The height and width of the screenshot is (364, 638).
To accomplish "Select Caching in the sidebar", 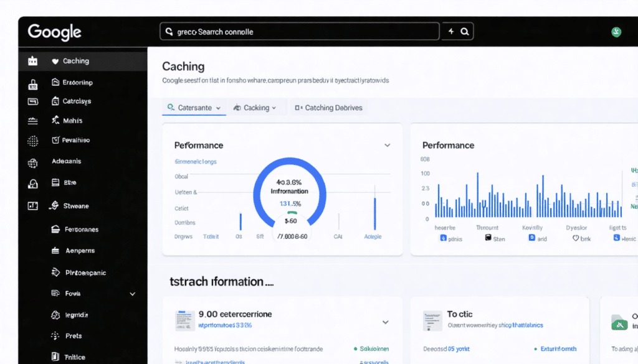I will point(83,61).
